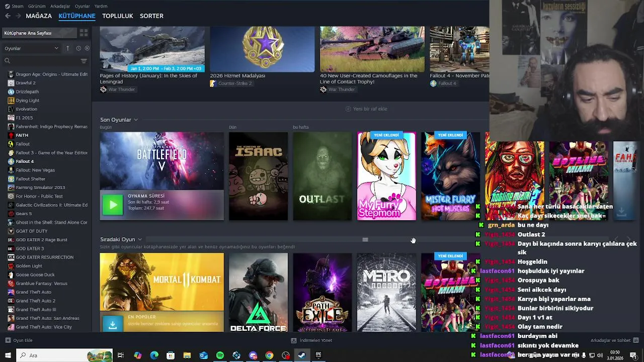Select Goose Goose Duck in library list

tap(48, 275)
